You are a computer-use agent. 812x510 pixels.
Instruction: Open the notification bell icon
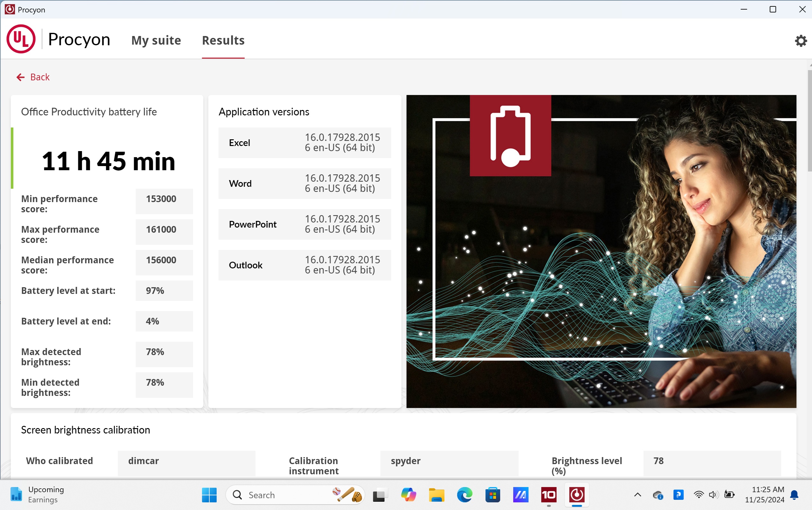coord(794,495)
